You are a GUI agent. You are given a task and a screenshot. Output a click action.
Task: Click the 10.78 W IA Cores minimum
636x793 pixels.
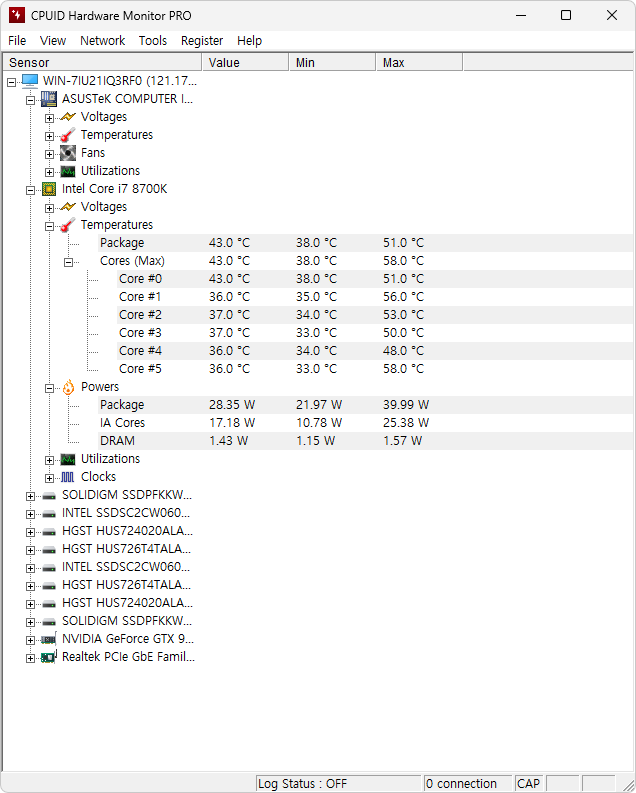319,423
